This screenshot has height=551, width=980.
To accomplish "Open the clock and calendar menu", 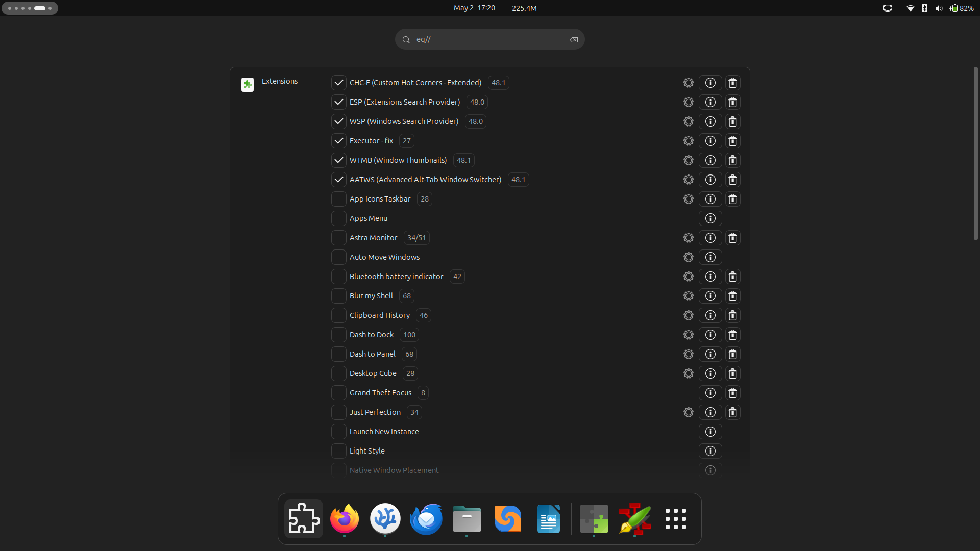I will tap(474, 8).
